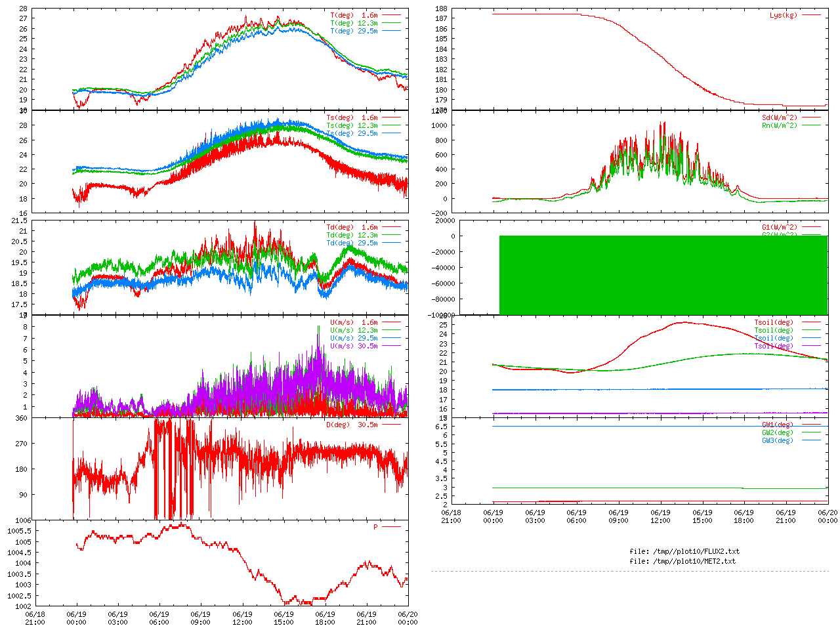Select the '-200' radiation axis value

click(440, 213)
